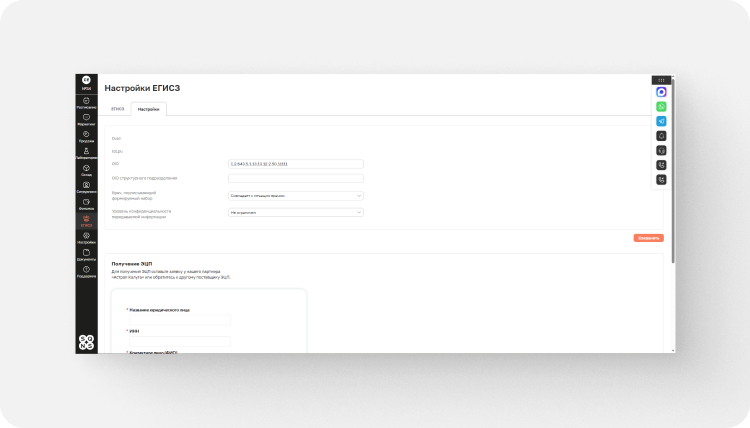The width and height of the screenshot is (750, 428).
Task: Click the profile avatar atop sidebar
Action: point(86,80)
